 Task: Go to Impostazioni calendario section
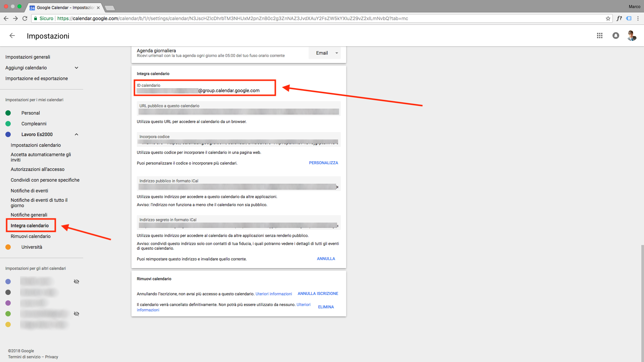36,145
